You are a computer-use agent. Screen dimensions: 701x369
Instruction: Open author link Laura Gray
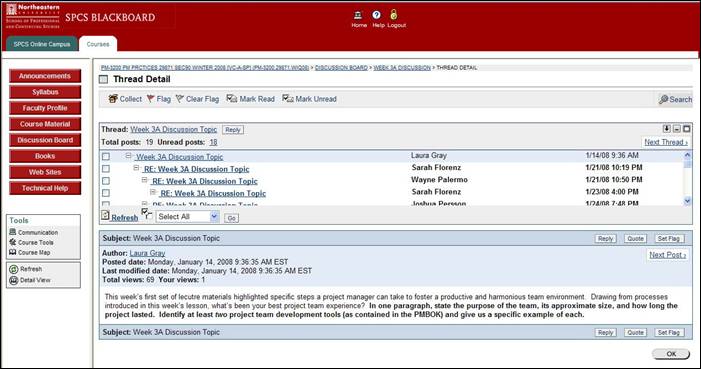coord(147,253)
